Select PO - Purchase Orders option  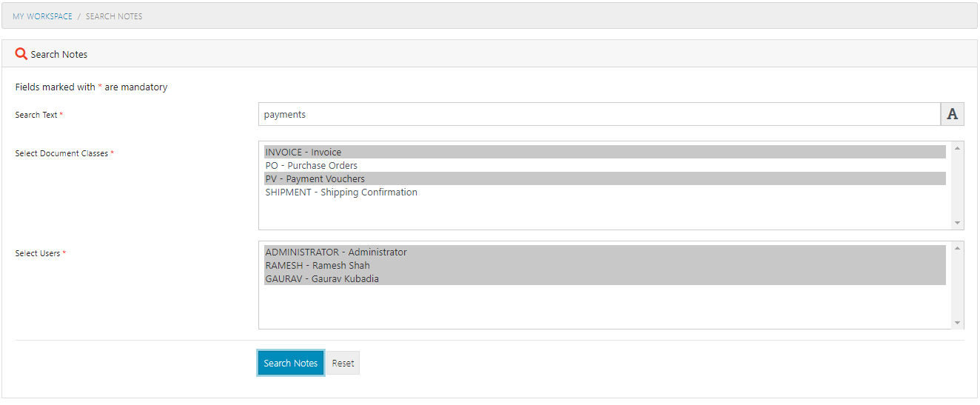click(x=312, y=166)
